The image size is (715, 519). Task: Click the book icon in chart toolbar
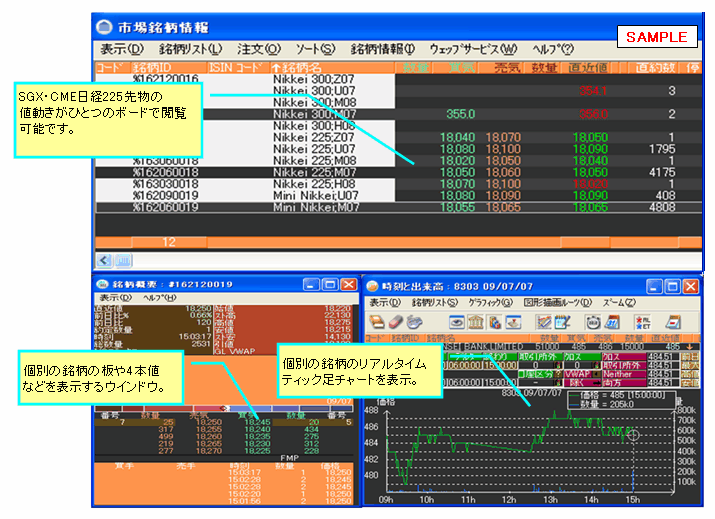[x=377, y=322]
